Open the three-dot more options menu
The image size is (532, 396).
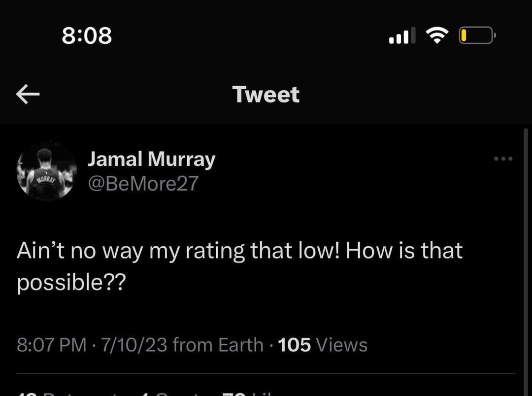point(503,159)
